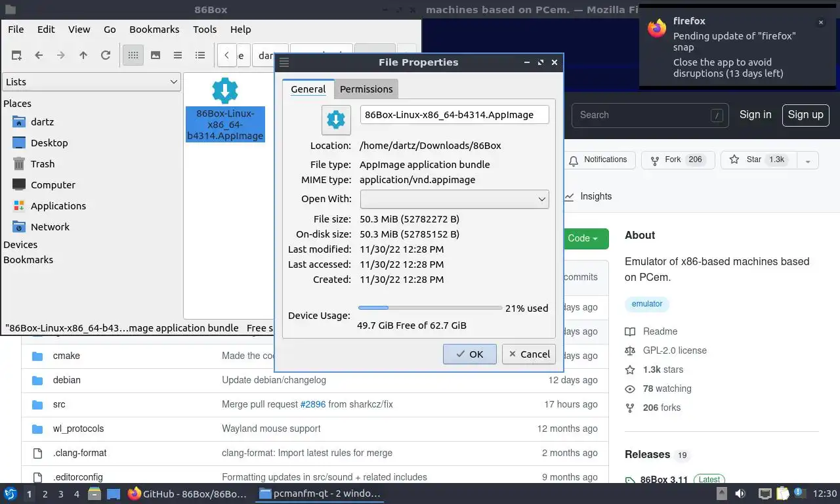
Task: Open the Edit menu
Action: point(46,29)
